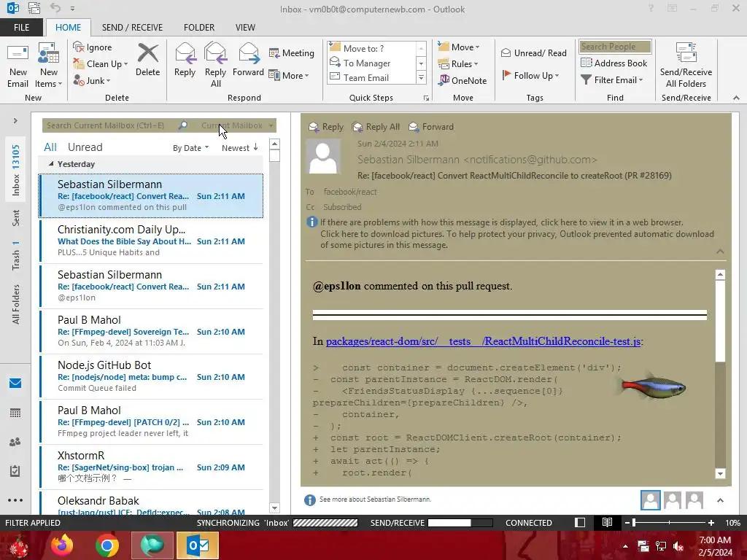
Task: Reply with a Meeting request
Action: click(292, 52)
